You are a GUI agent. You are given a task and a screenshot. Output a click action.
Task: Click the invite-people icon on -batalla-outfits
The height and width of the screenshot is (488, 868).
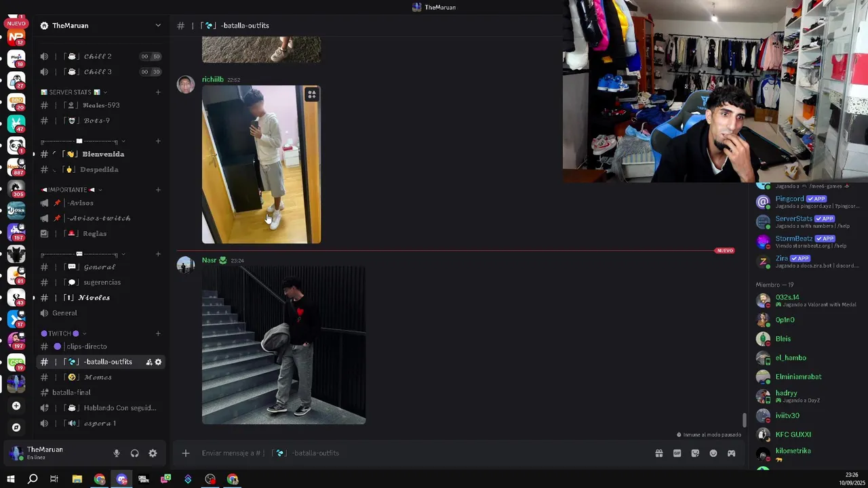tap(149, 362)
